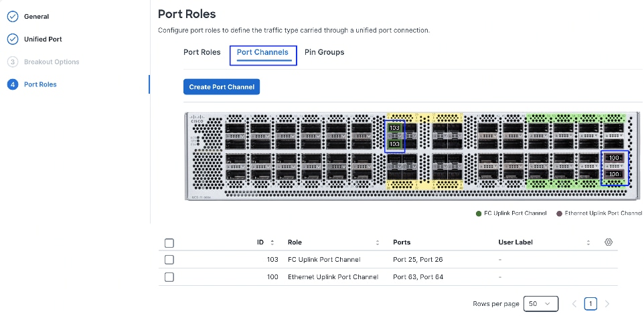Viewport: 644px width, 320px height.
Task: Check the box for port channel 103
Action: (x=169, y=260)
